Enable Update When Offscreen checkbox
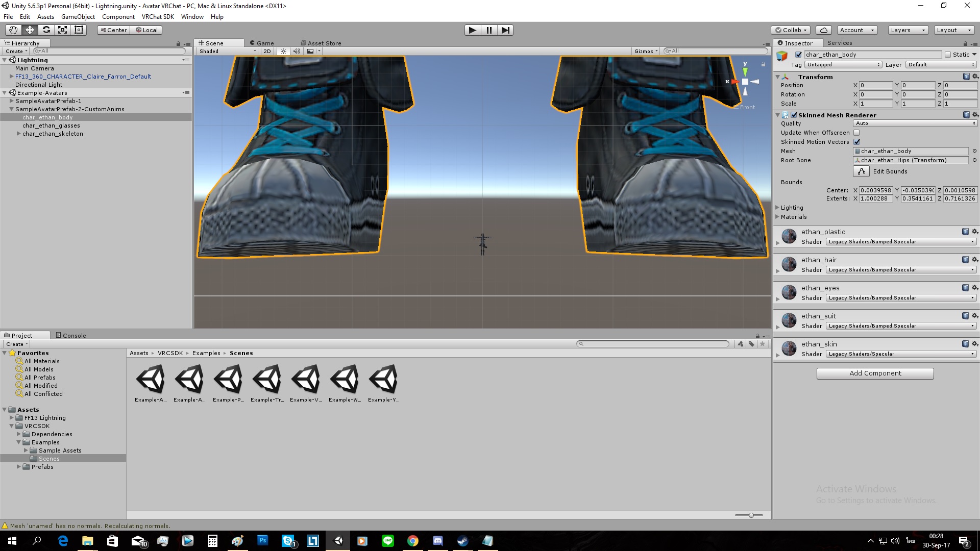 pos(856,133)
